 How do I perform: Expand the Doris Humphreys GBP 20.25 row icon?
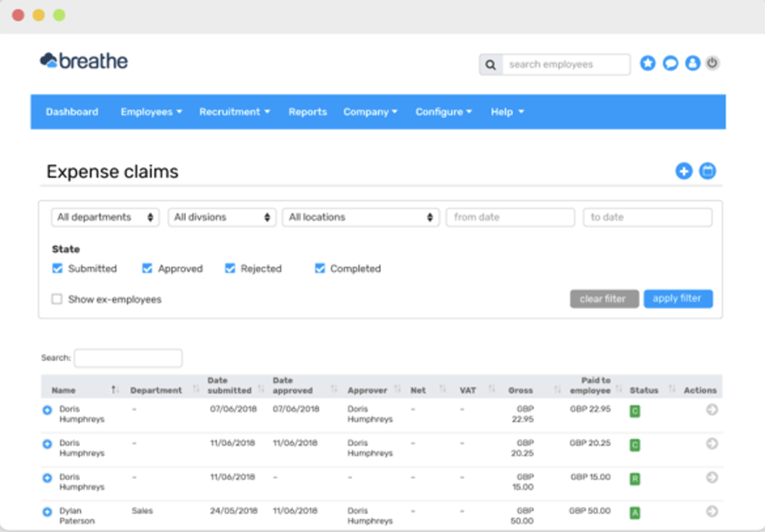[x=47, y=444]
